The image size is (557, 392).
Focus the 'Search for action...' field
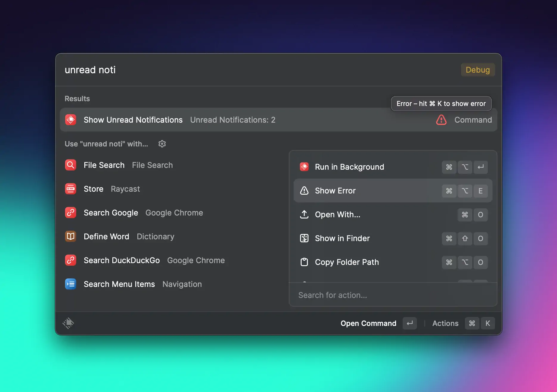[387, 295]
